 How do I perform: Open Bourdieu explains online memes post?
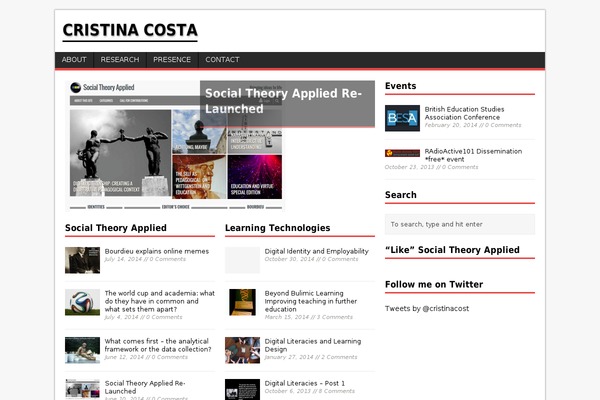coord(157,251)
